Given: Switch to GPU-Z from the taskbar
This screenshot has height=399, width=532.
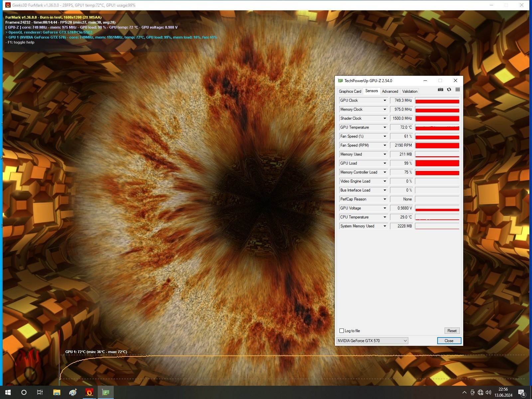Looking at the screenshot, I should pyautogui.click(x=105, y=392).
